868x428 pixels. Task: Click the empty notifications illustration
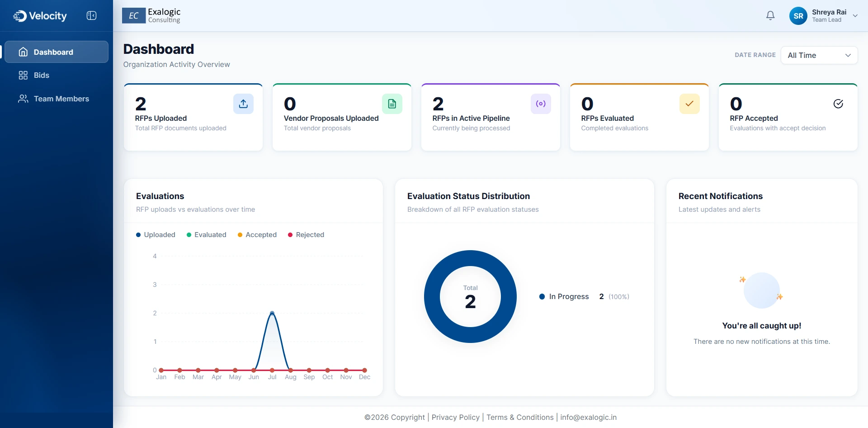click(762, 290)
